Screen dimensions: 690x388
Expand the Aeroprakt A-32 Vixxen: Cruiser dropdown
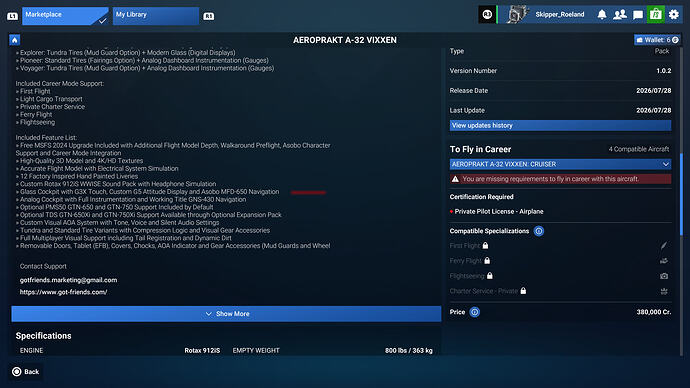(x=560, y=164)
